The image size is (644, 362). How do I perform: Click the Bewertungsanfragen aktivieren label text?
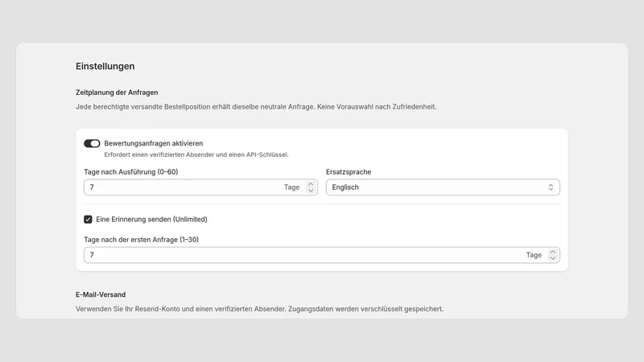(153, 143)
